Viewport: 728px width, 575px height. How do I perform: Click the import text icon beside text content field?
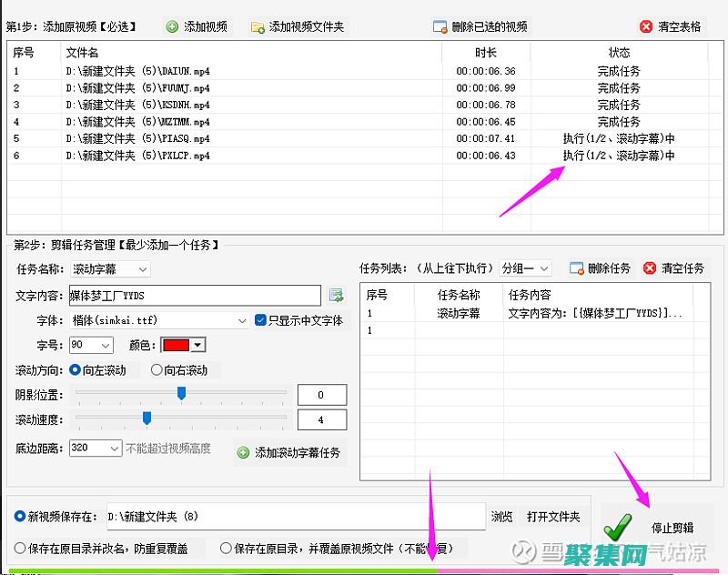click(x=335, y=295)
